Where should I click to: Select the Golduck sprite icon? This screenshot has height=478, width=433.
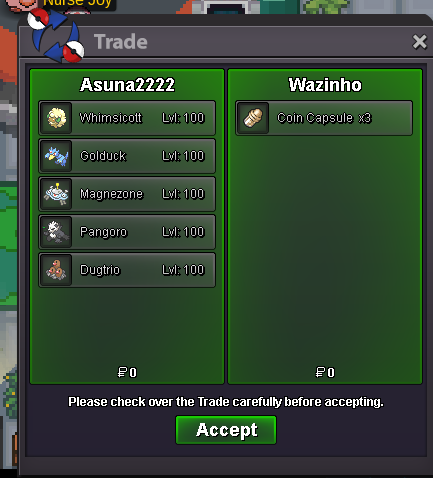pos(56,156)
